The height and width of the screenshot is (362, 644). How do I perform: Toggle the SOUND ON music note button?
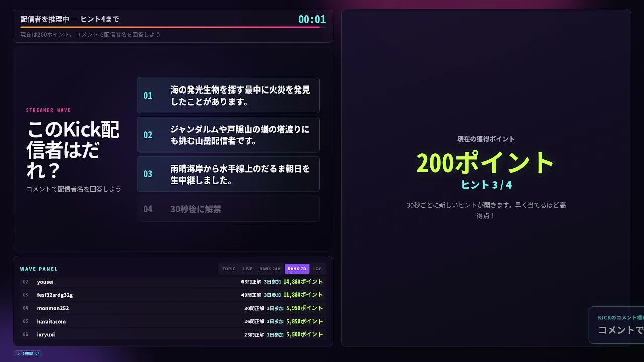point(28,353)
